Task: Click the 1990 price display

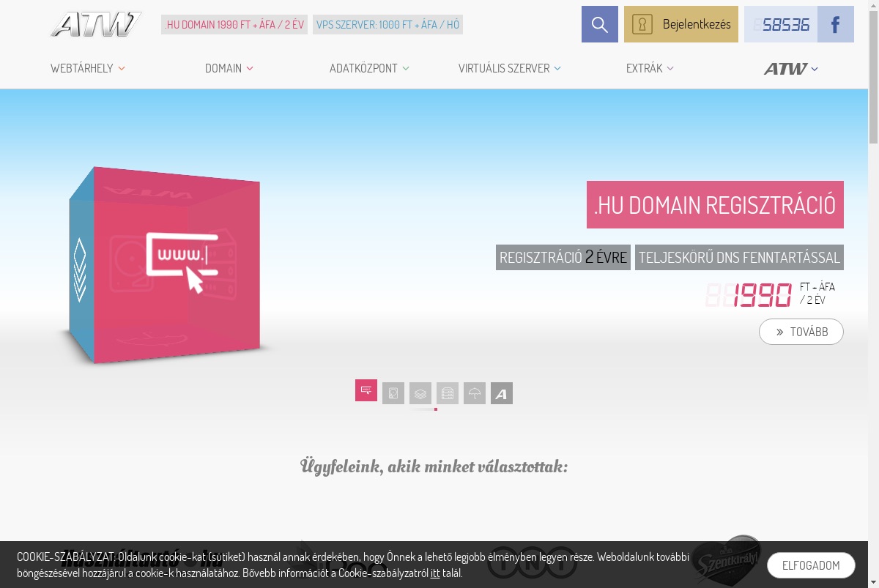Action: pyautogui.click(x=749, y=295)
